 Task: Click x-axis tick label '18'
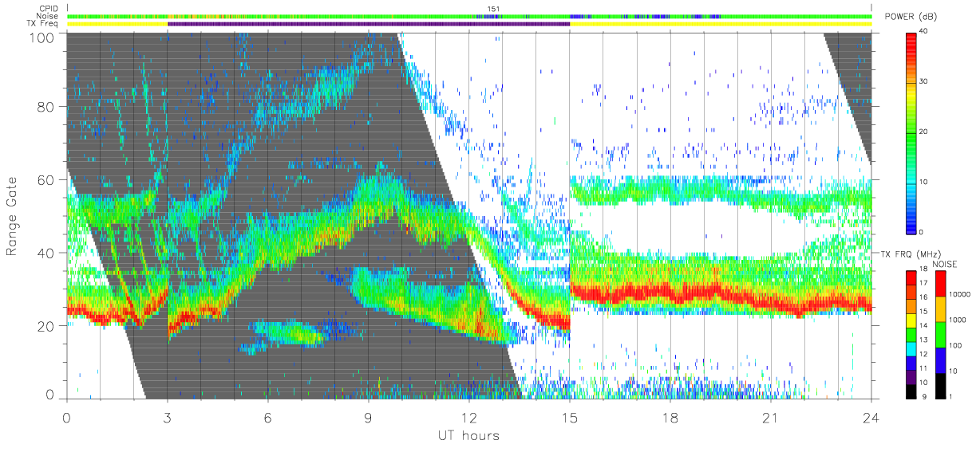pyautogui.click(x=670, y=418)
